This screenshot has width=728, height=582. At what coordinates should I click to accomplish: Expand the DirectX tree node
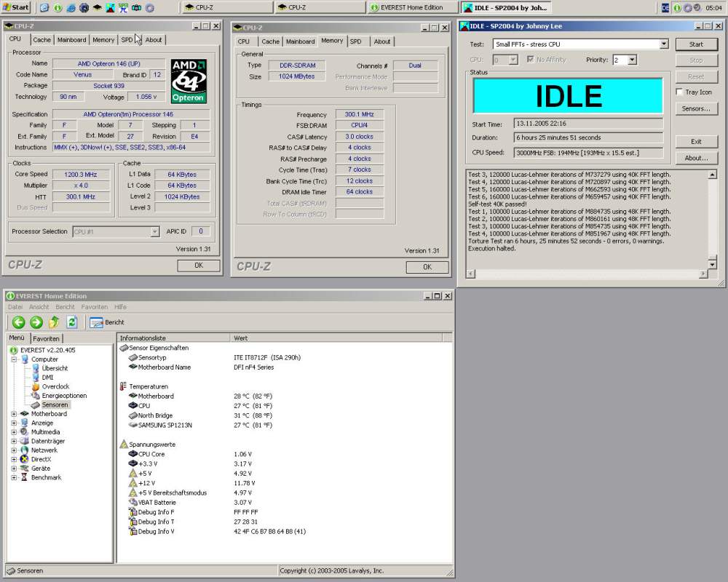coord(14,459)
